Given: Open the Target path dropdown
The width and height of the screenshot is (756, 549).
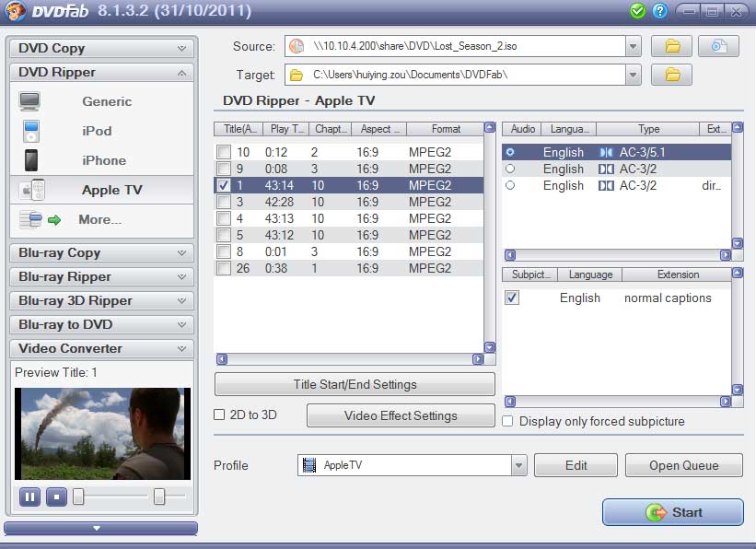Looking at the screenshot, I should 633,75.
